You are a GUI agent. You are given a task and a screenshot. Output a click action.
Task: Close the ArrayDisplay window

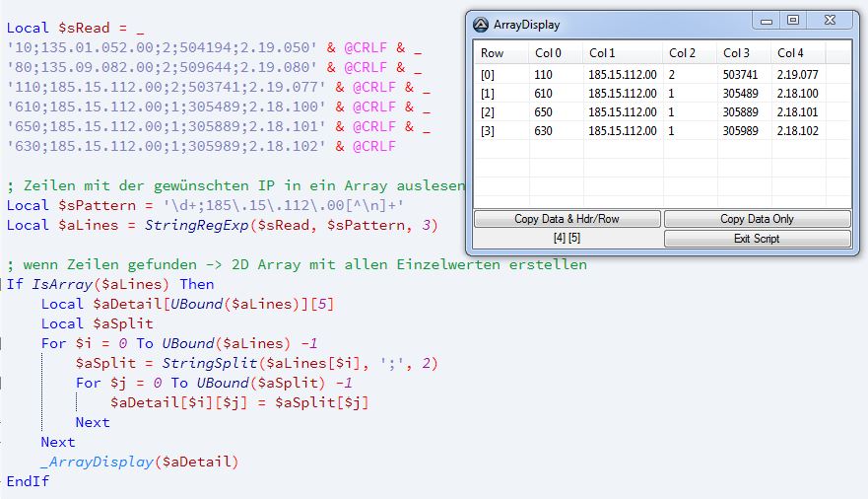click(x=830, y=20)
